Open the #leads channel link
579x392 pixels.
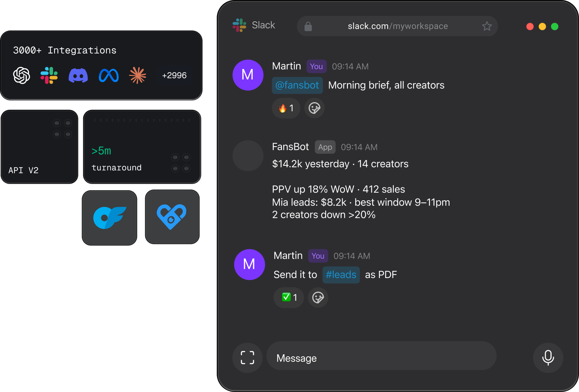341,275
